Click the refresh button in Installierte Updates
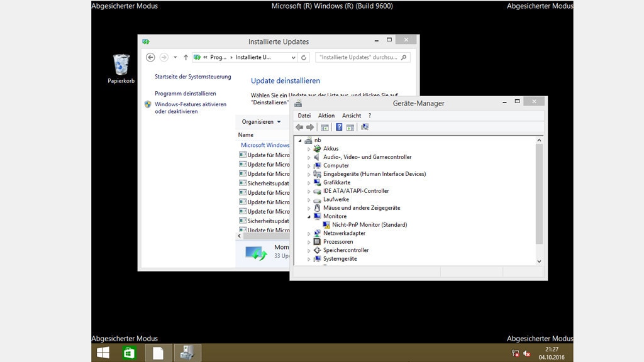This screenshot has height=362, width=644. coord(304,57)
